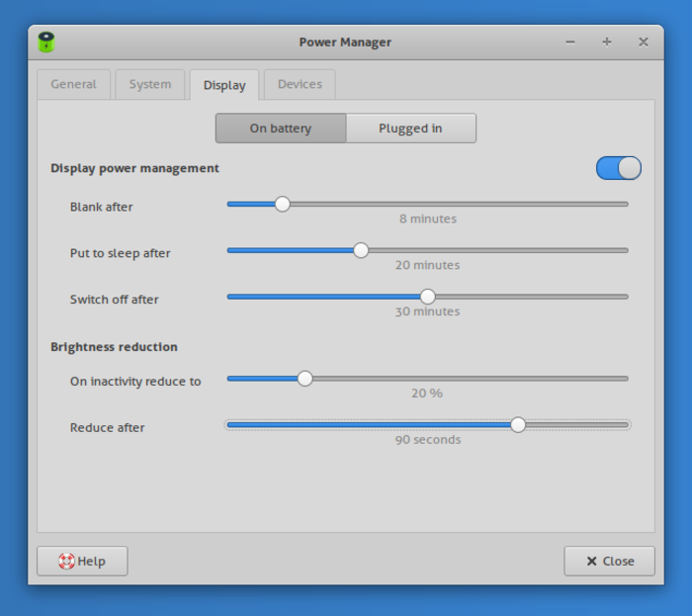Click the lifebuoy icon on the Help button
Screen dimensions: 692x616
click(x=66, y=562)
